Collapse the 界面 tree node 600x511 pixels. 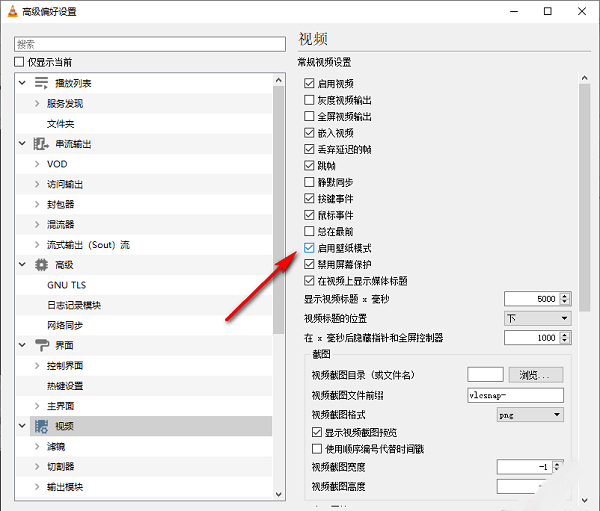22,345
